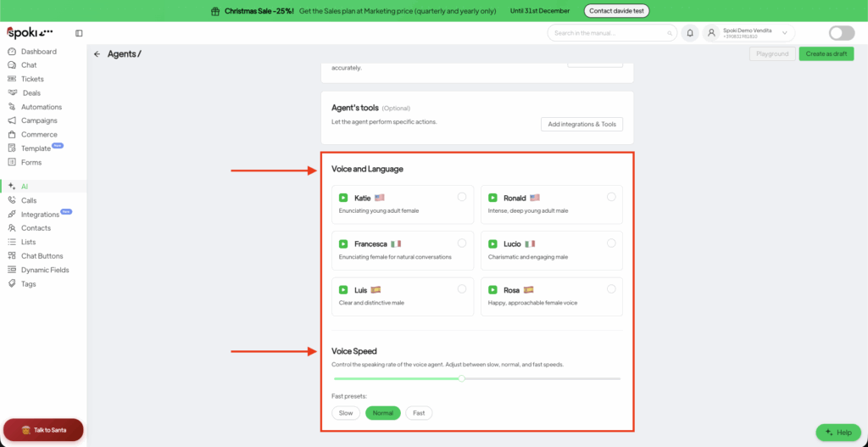868x447 pixels.
Task: Click the Voice Speed slider handle
Action: [461, 378]
